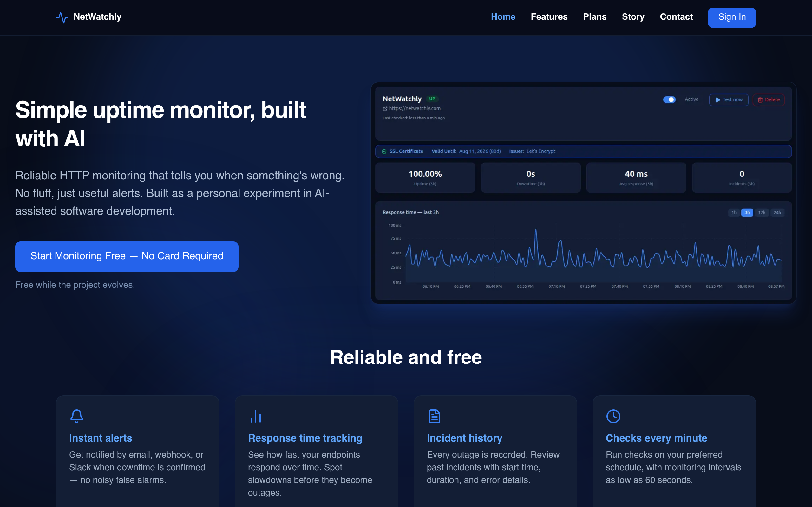The width and height of the screenshot is (812, 507).
Task: Click the NetWatchly pulse logo icon
Action: click(62, 17)
